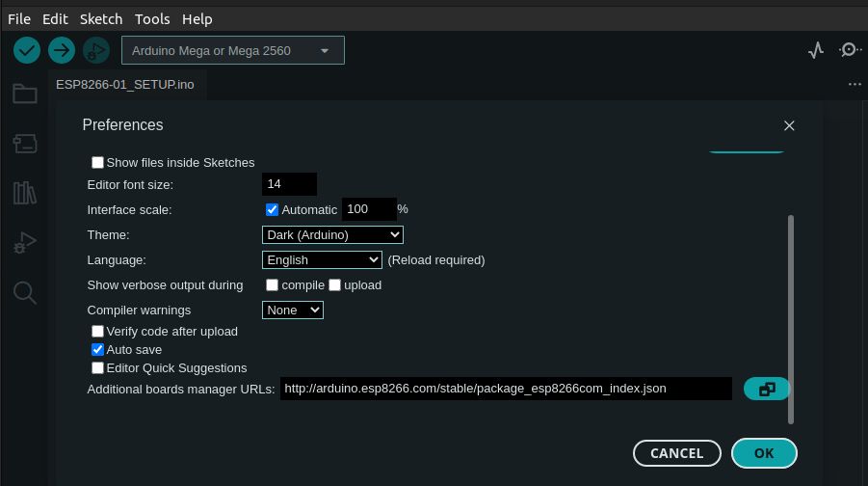Click the Editor font size field
The height and width of the screenshot is (486, 868).
(x=290, y=184)
